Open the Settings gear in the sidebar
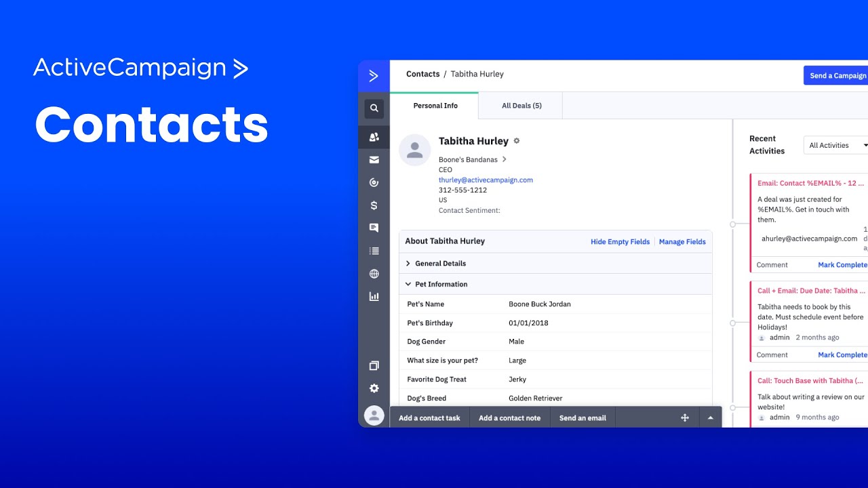 click(374, 388)
